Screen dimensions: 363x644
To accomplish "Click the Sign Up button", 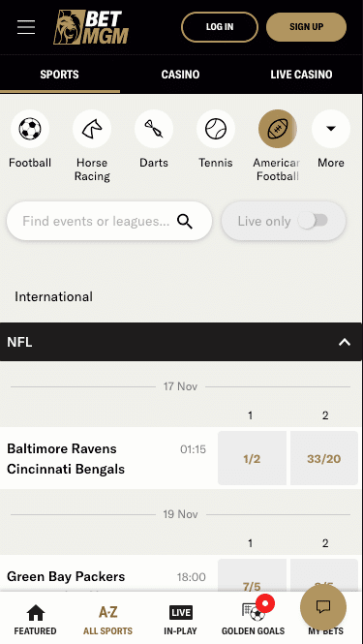I will point(306,27).
